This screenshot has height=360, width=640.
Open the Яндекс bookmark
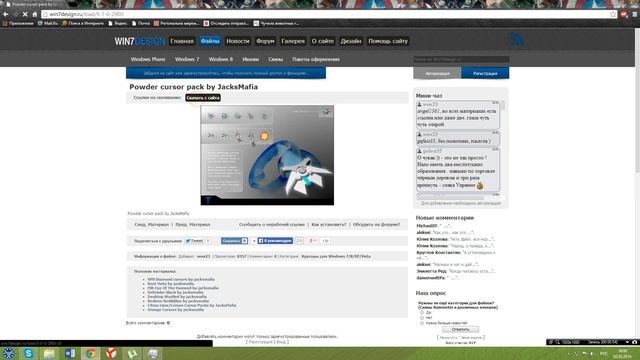[x=118, y=23]
